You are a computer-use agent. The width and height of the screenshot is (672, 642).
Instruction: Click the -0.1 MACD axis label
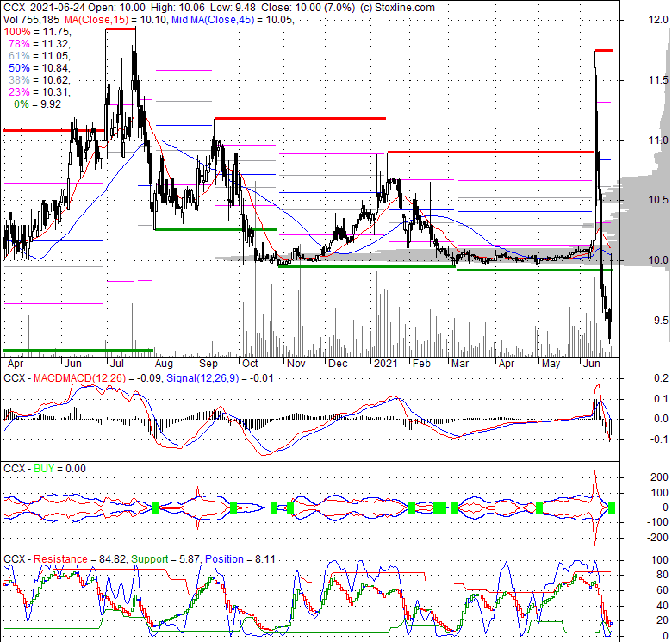[658, 439]
